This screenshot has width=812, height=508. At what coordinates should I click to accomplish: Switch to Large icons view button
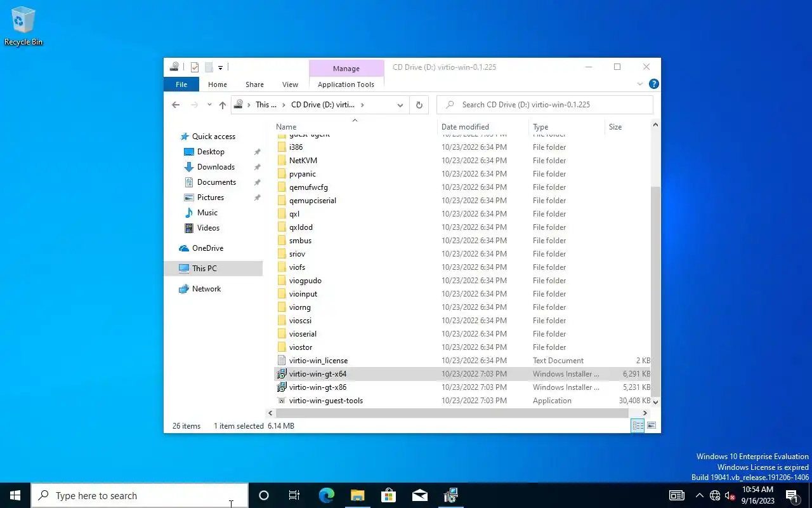click(652, 426)
